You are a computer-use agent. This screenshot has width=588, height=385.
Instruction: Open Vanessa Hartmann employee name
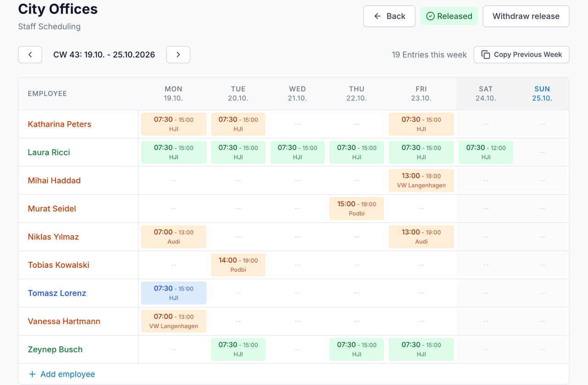click(64, 321)
